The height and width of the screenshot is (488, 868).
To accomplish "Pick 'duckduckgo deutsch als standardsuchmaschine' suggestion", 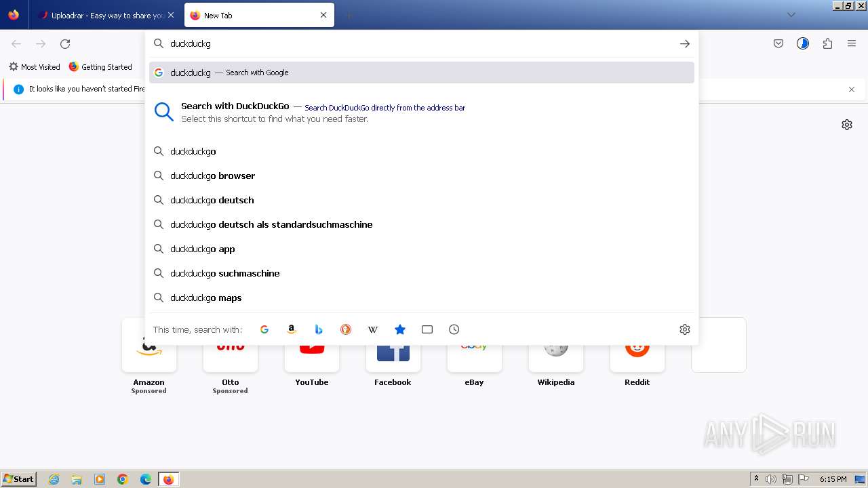I will (x=422, y=224).
